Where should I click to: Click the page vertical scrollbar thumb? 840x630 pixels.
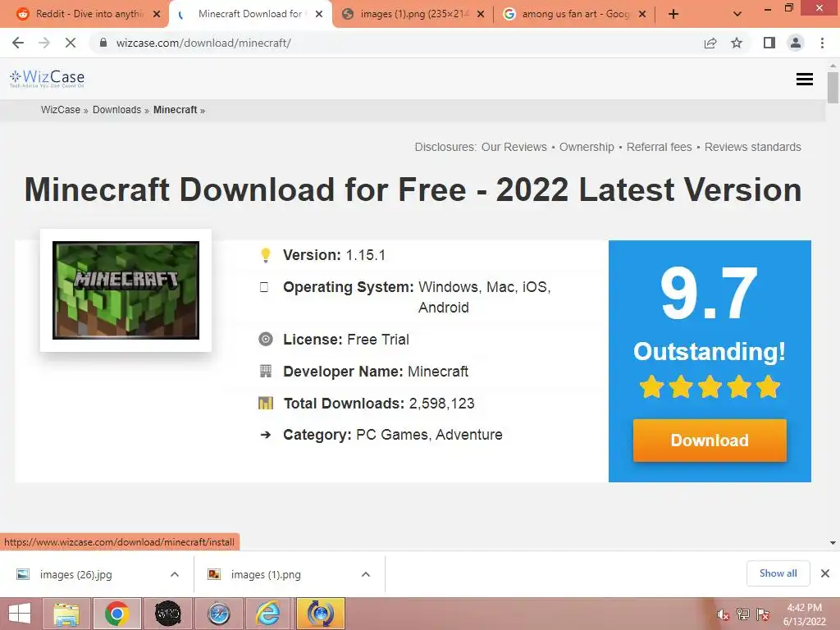833,87
